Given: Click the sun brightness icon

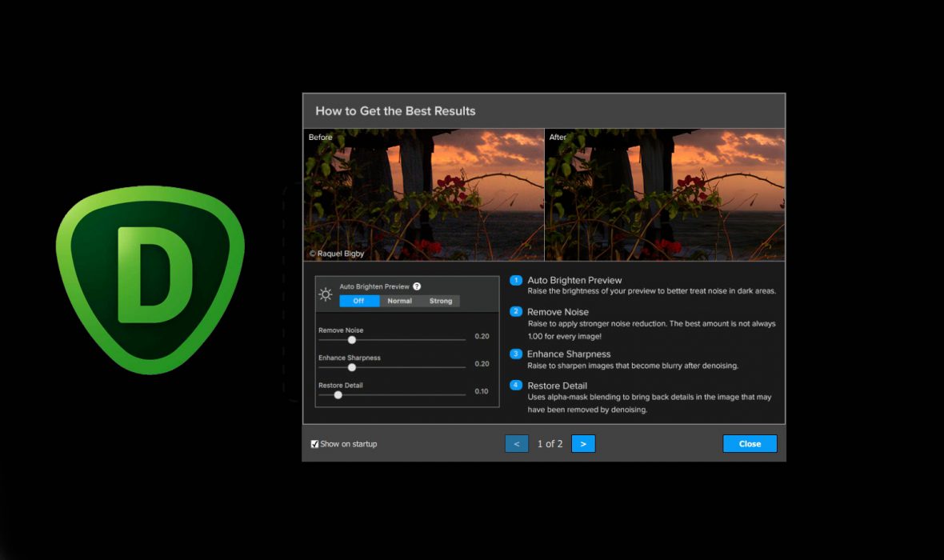Looking at the screenshot, I should tap(325, 294).
